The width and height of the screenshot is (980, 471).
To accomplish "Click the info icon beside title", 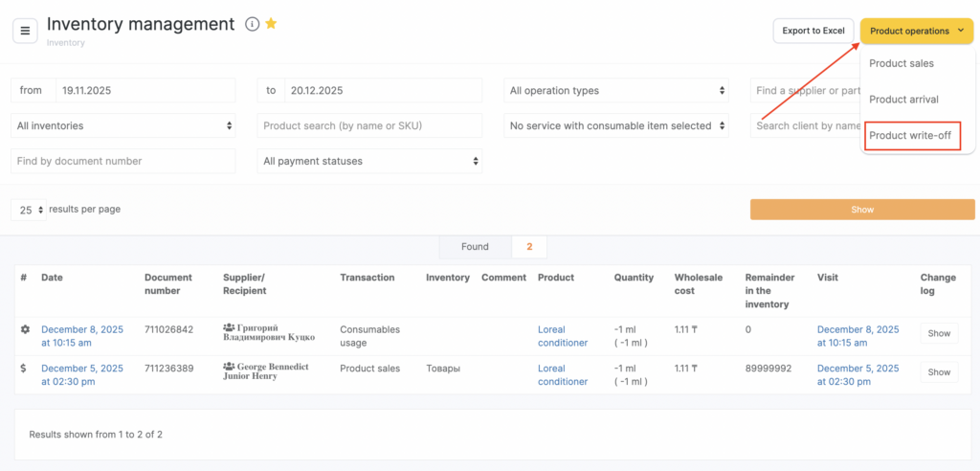I will (x=252, y=25).
